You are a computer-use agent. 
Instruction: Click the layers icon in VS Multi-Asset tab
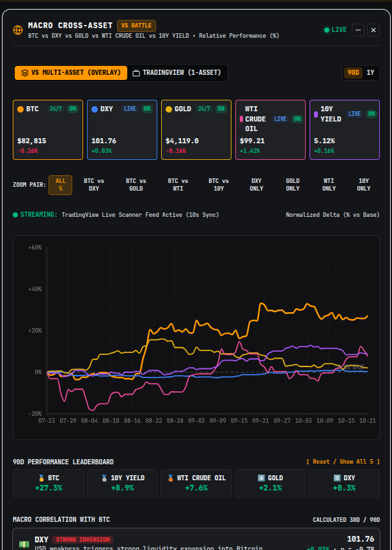(x=24, y=73)
